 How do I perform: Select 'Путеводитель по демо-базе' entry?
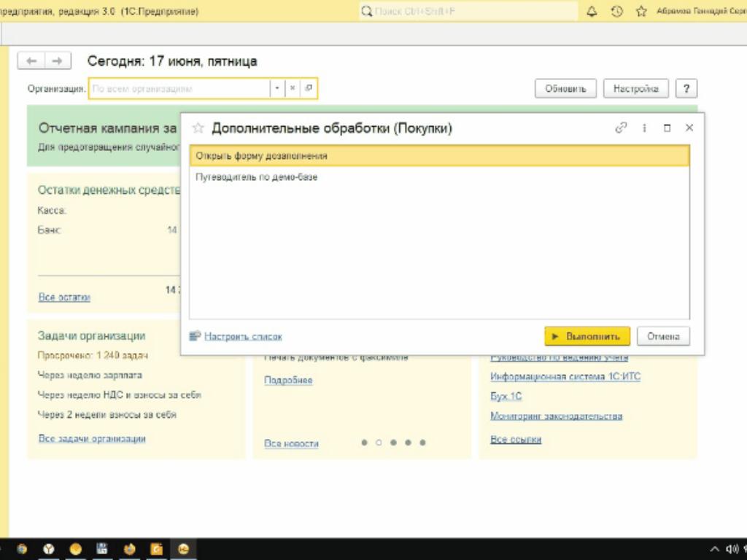257,177
